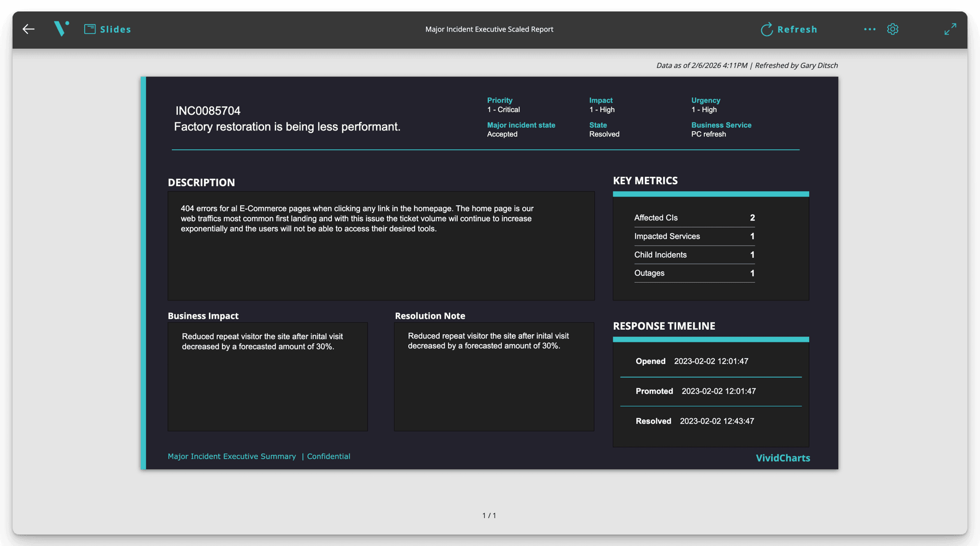980x546 pixels.
Task: Click the Resolution Note text box
Action: pos(494,377)
